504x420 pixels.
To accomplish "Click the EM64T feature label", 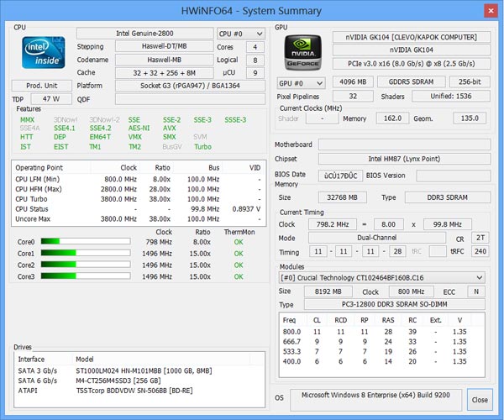I will pyautogui.click(x=100, y=137).
